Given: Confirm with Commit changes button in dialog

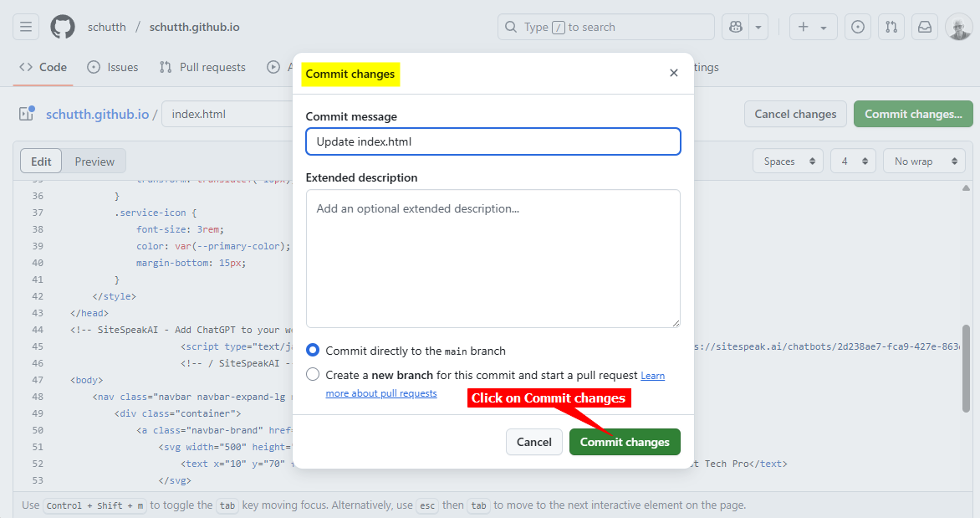Looking at the screenshot, I should pos(625,442).
